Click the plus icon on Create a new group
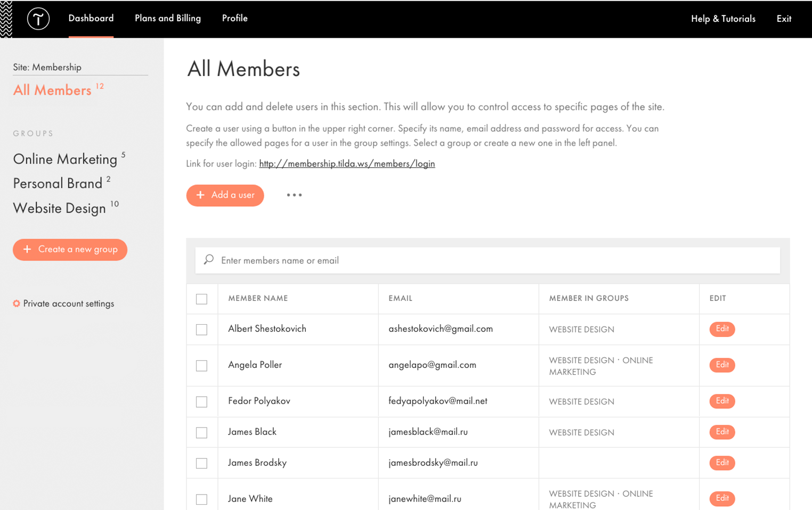The width and height of the screenshot is (812, 510). point(27,249)
